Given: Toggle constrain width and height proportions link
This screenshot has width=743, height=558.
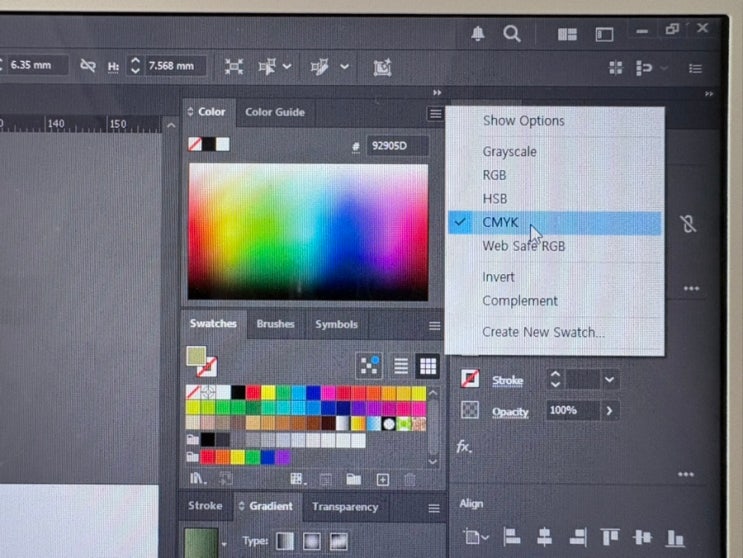Looking at the screenshot, I should (x=88, y=66).
